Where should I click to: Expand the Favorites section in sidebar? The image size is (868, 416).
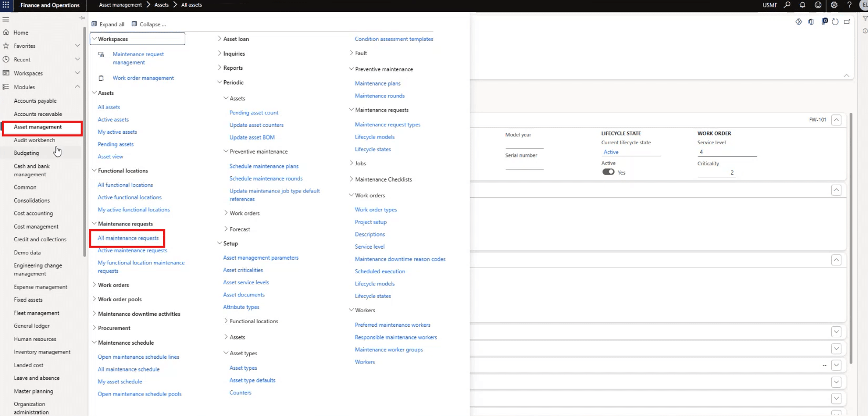[78, 46]
